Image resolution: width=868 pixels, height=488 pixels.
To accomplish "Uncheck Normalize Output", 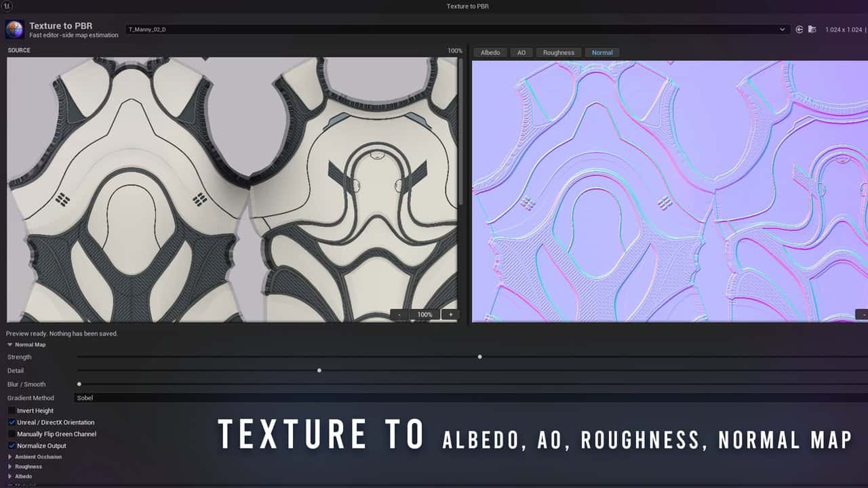I will pyautogui.click(x=12, y=446).
